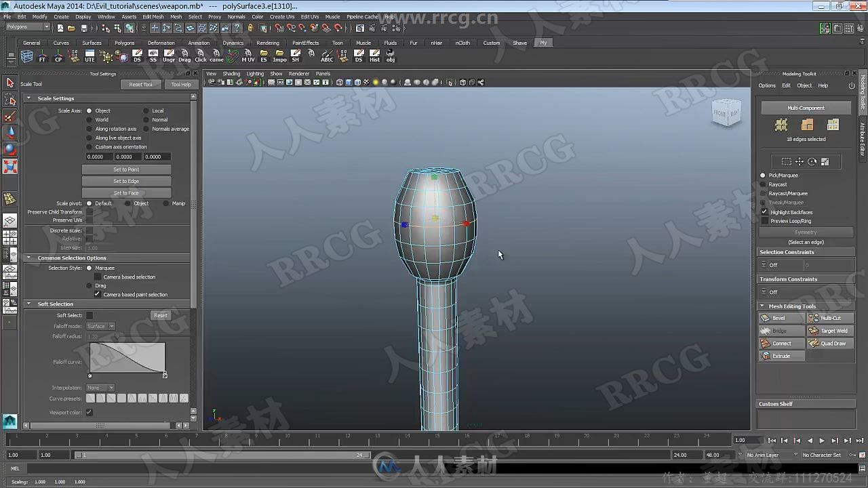Click the view cube in the viewport
This screenshot has height=488, width=868.
(726, 113)
